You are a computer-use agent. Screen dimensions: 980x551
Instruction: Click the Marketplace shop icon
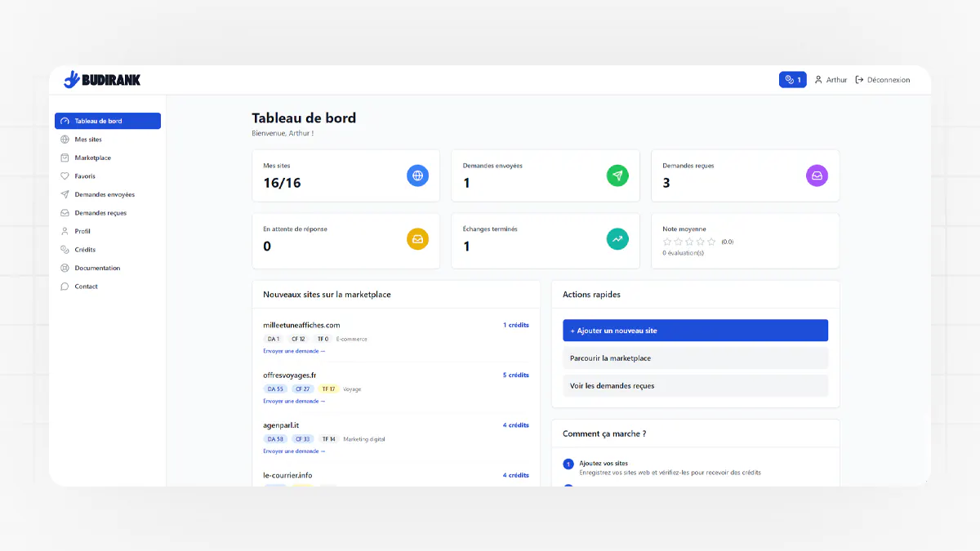pyautogui.click(x=65, y=158)
